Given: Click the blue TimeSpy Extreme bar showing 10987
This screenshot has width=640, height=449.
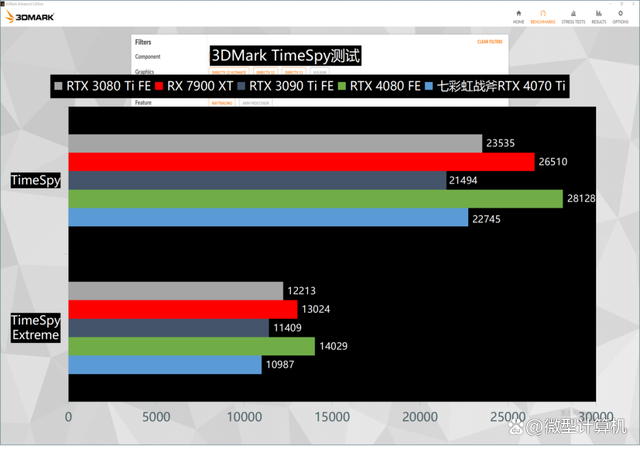Looking at the screenshot, I should tap(165, 365).
